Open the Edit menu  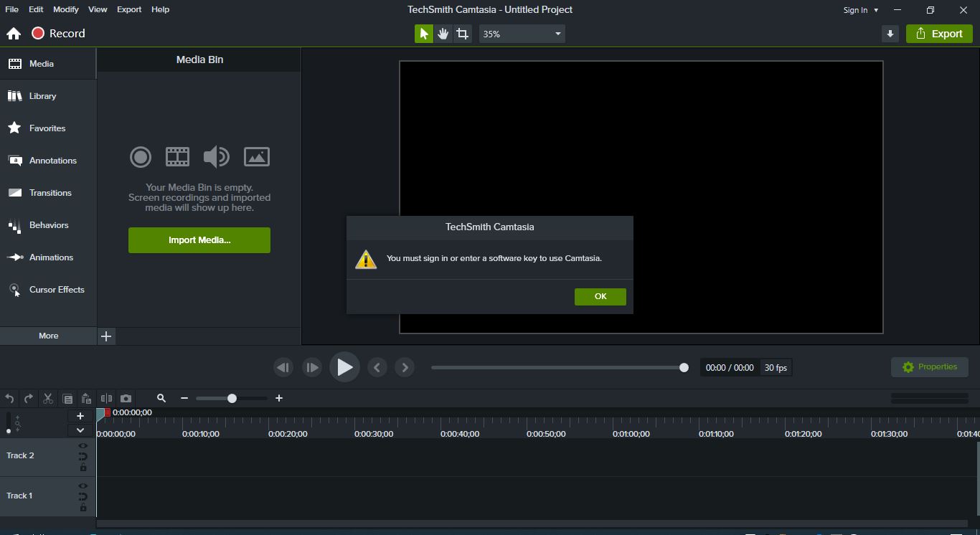[x=36, y=9]
